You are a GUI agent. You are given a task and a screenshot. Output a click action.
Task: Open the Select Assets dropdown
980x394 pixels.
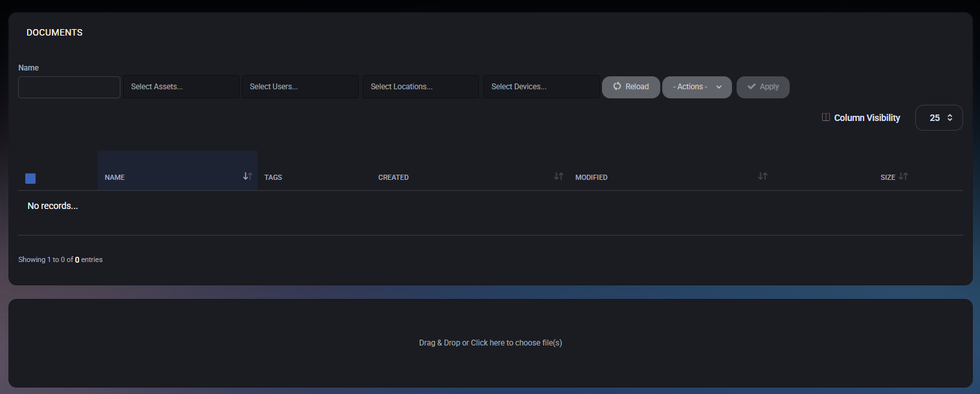tap(181, 87)
